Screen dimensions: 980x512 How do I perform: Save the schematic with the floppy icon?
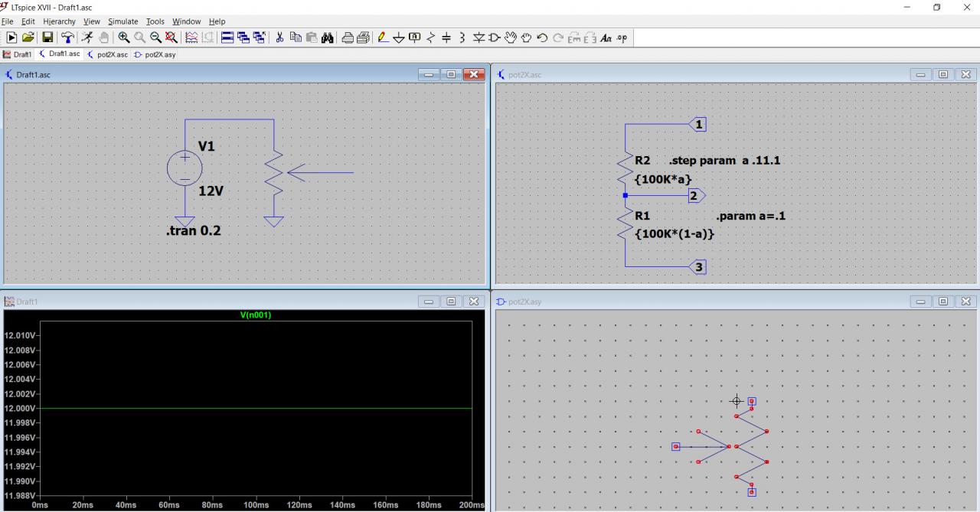coord(47,38)
